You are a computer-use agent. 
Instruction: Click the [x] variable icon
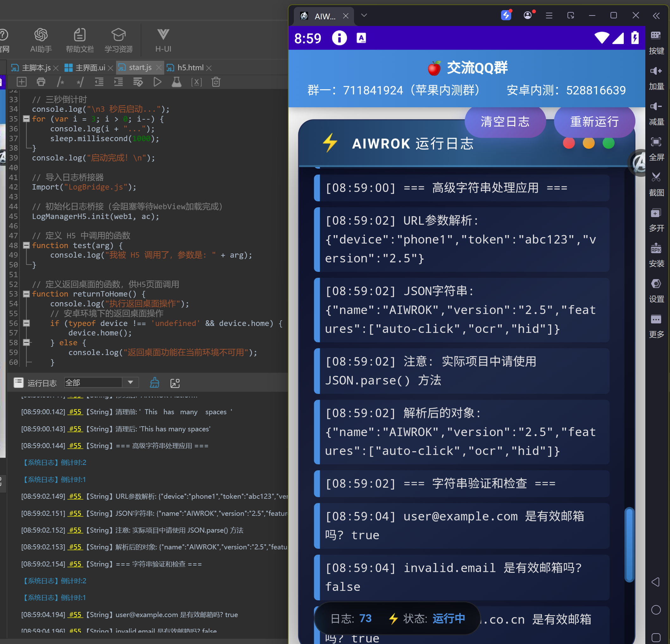point(196,82)
